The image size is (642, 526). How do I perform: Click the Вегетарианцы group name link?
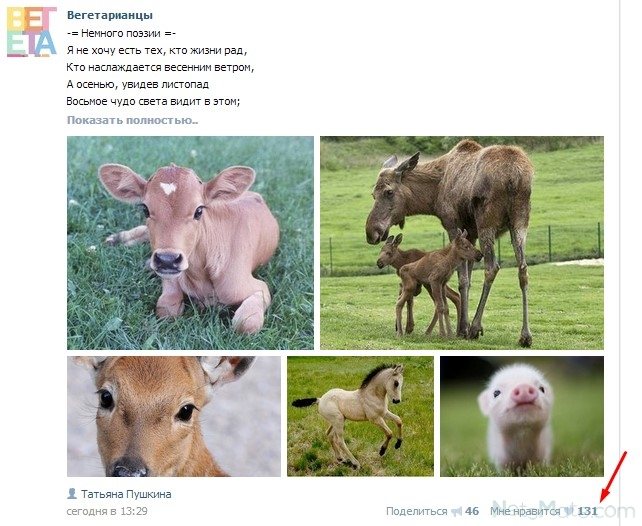110,15
